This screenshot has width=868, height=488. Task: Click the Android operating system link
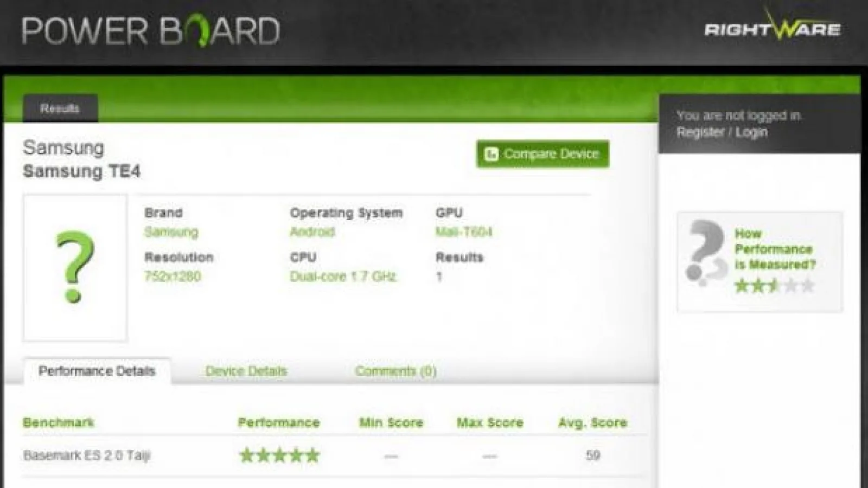[312, 232]
